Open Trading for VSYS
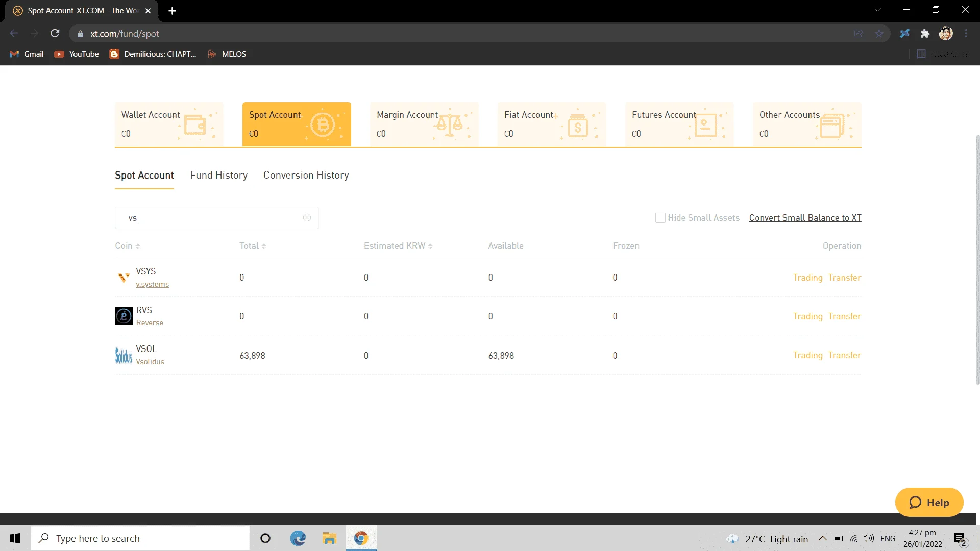The image size is (980, 551). point(807,278)
